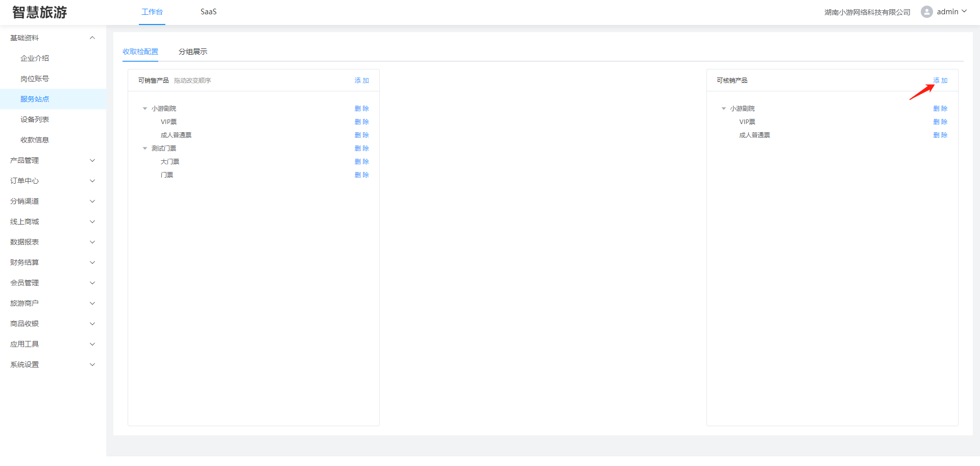This screenshot has width=980, height=466.
Task: Collapse 小游剧院 in the 可核销产品 tree
Action: point(723,109)
